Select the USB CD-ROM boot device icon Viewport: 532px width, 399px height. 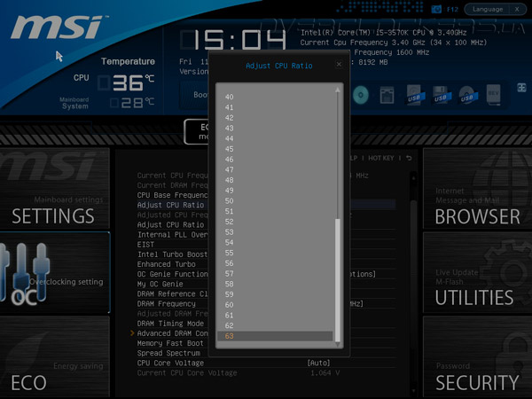pos(467,95)
